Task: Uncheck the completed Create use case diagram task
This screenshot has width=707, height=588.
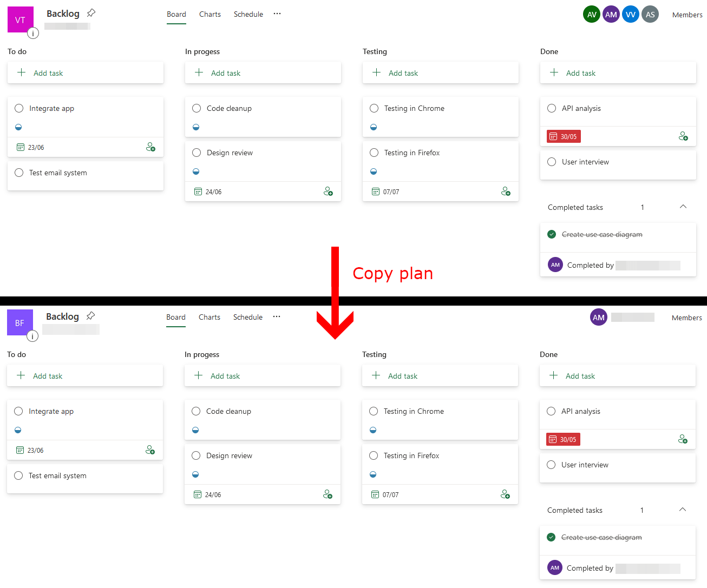Action: pos(552,234)
